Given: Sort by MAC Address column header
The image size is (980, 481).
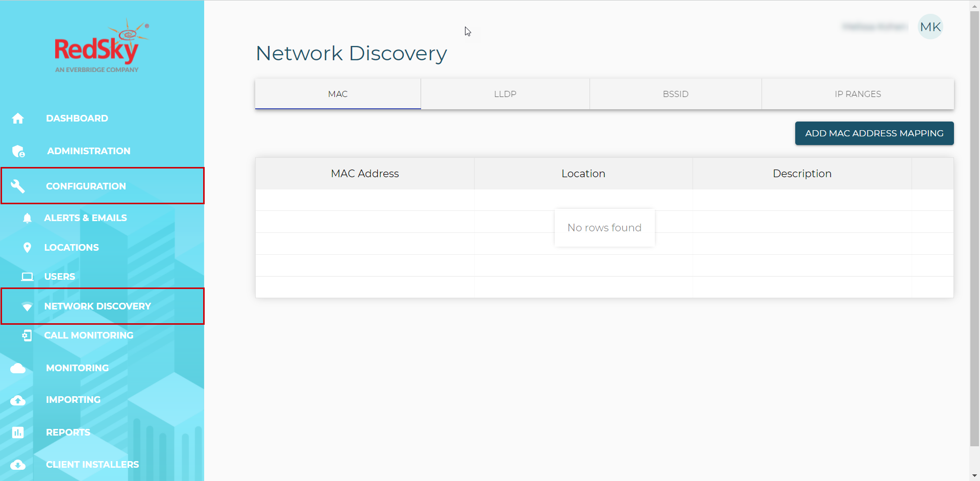Looking at the screenshot, I should 364,174.
